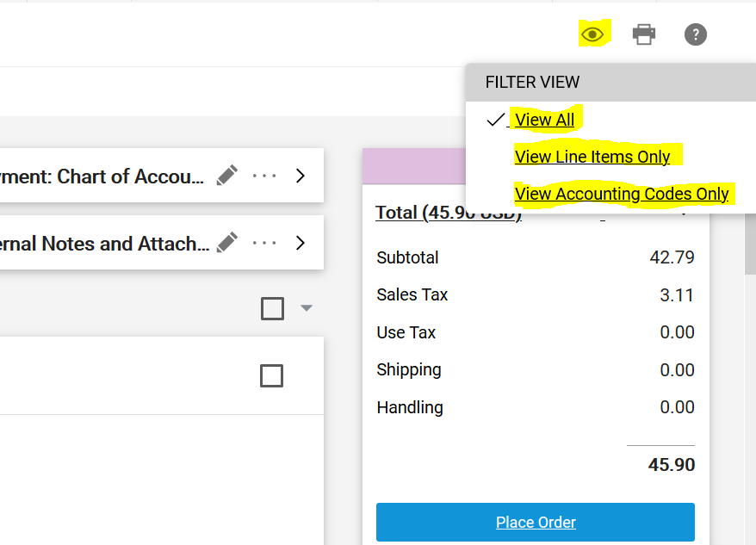
Task: Click the purple summary header bar
Action: [414, 166]
